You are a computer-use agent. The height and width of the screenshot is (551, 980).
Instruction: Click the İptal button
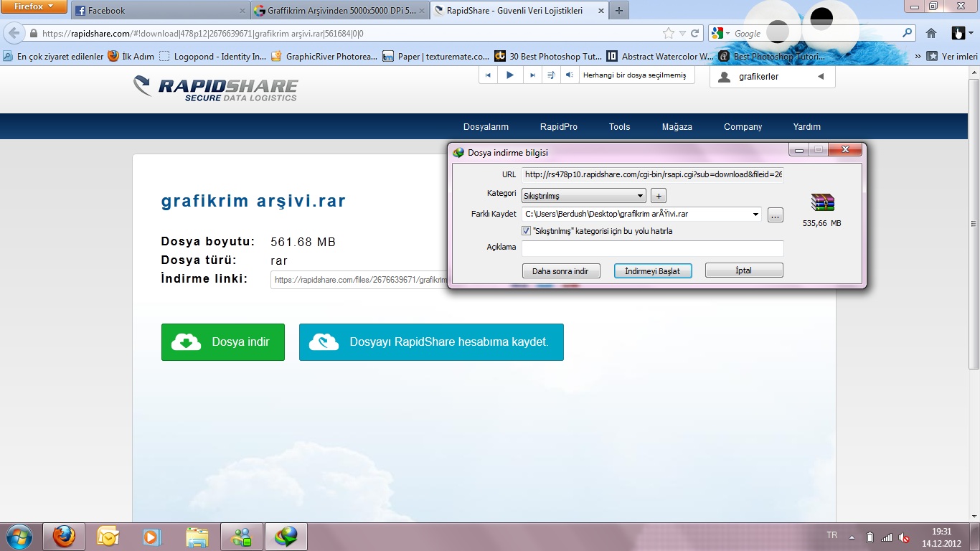pyautogui.click(x=744, y=271)
